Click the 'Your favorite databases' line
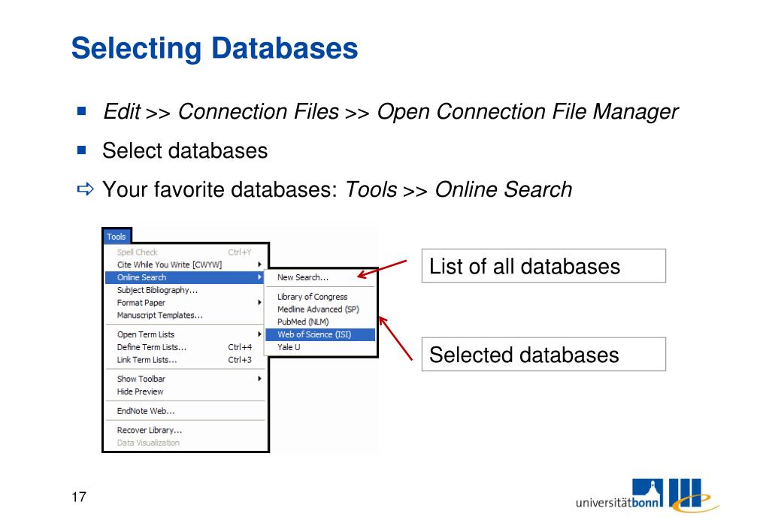This screenshot has height=532, width=769. point(337,190)
